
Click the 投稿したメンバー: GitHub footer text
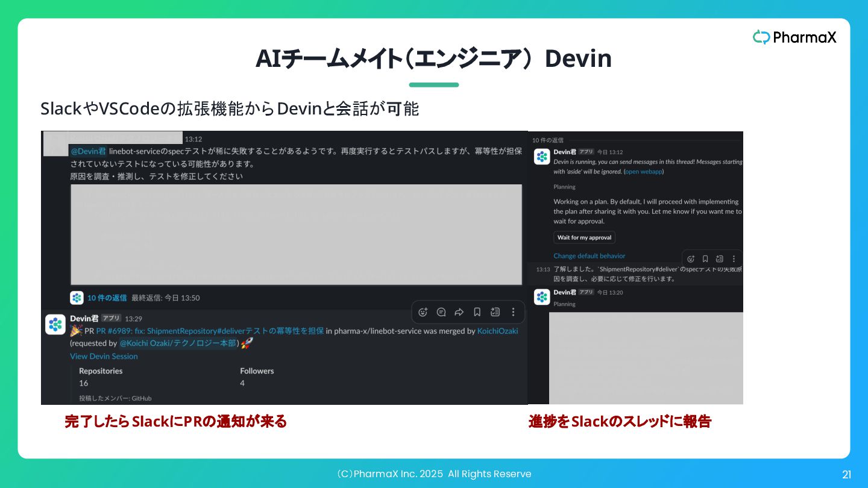[115, 398]
